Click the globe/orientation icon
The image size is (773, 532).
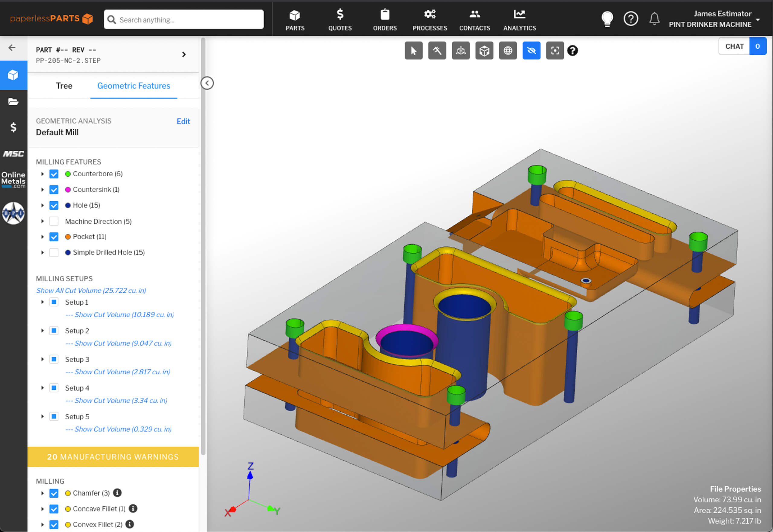[x=508, y=50]
